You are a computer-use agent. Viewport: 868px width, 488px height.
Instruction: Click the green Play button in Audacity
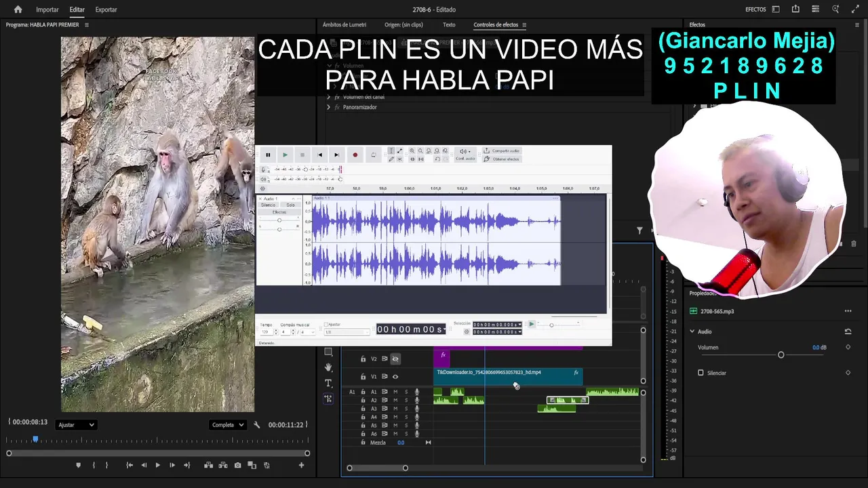coord(285,155)
